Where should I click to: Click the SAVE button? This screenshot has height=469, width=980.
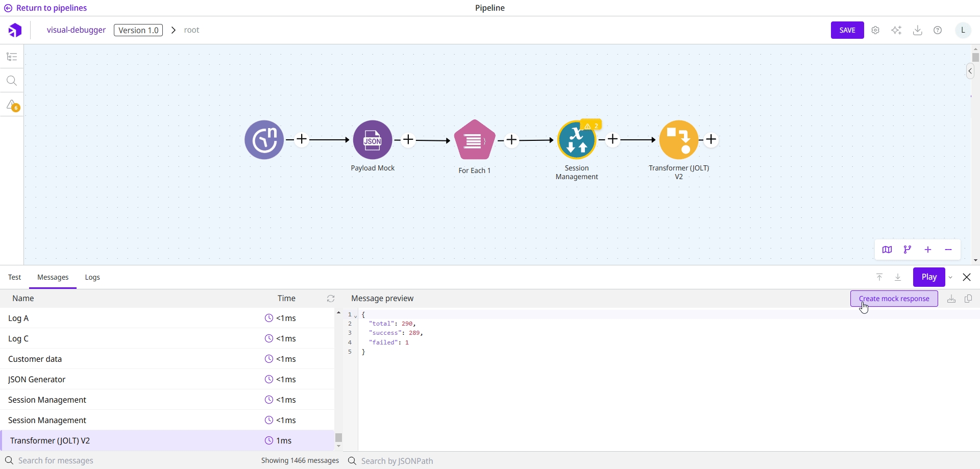coord(847,30)
